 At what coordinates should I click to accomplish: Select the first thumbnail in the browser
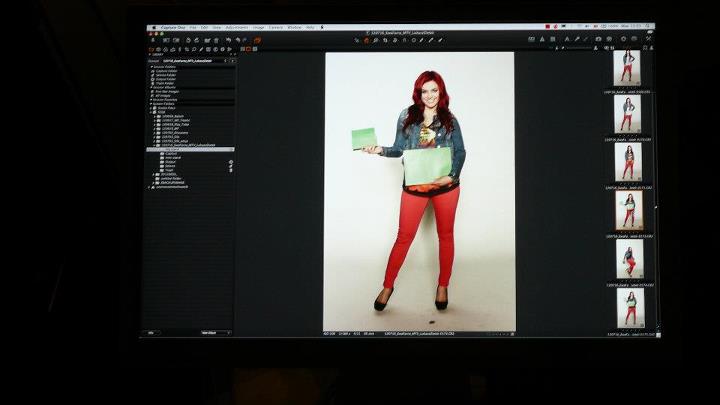point(627,68)
